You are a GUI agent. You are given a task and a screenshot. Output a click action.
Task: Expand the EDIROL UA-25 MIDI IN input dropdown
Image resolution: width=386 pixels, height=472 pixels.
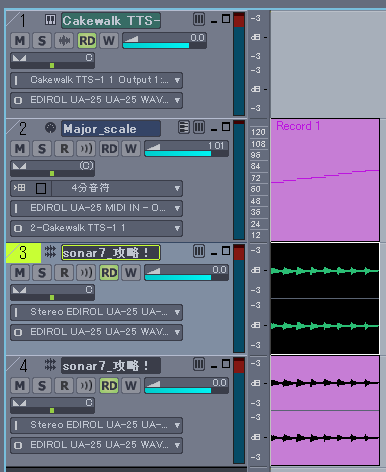coord(96,208)
